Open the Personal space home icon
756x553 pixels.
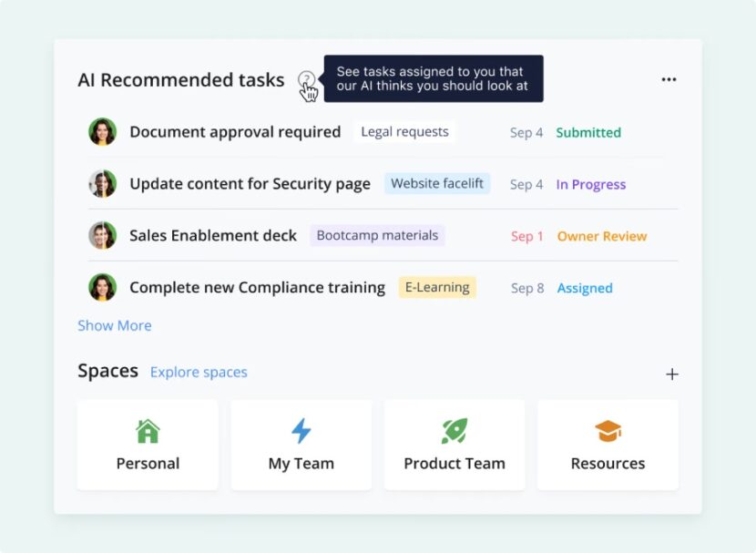point(148,428)
